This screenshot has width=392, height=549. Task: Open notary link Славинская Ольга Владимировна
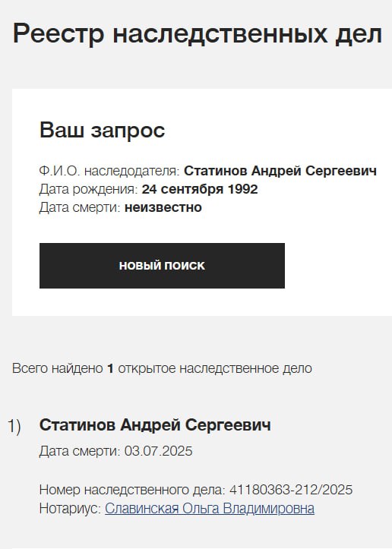(x=210, y=509)
